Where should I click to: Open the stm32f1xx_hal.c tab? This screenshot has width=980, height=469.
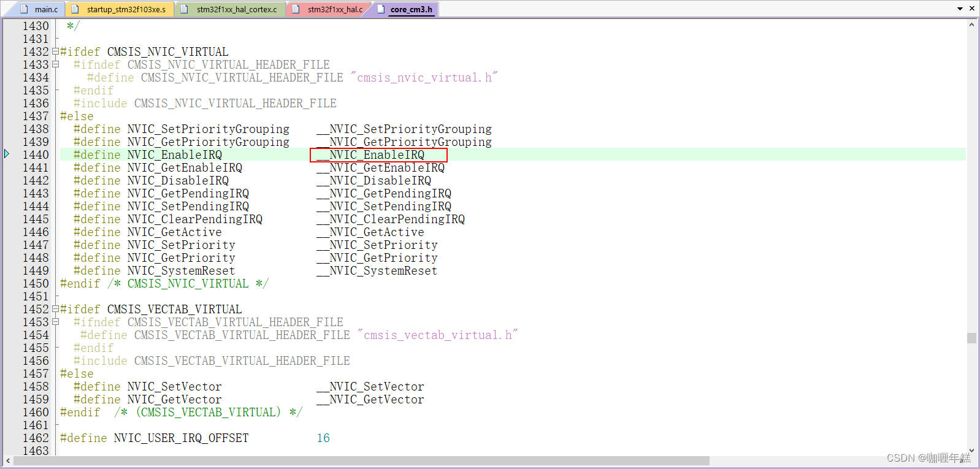click(329, 9)
